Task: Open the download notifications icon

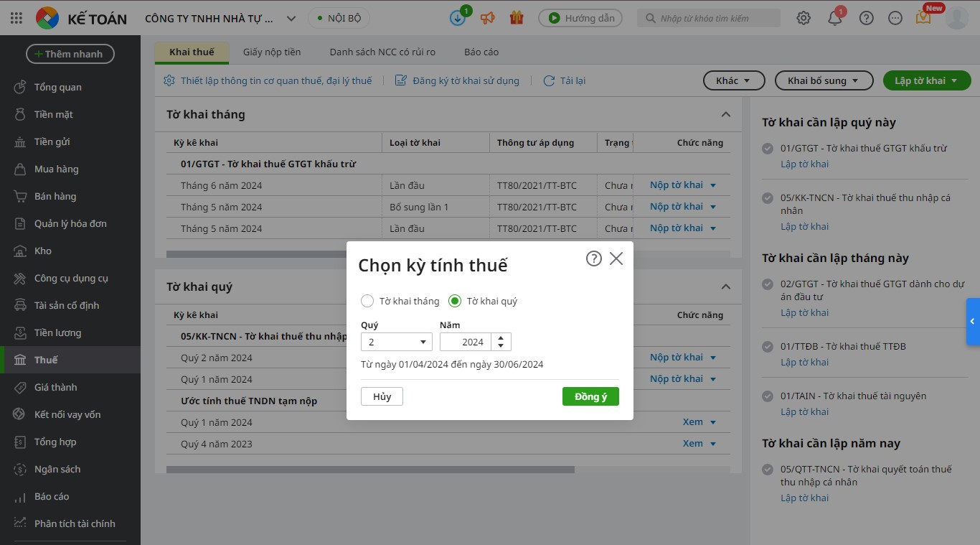Action: coord(458,18)
